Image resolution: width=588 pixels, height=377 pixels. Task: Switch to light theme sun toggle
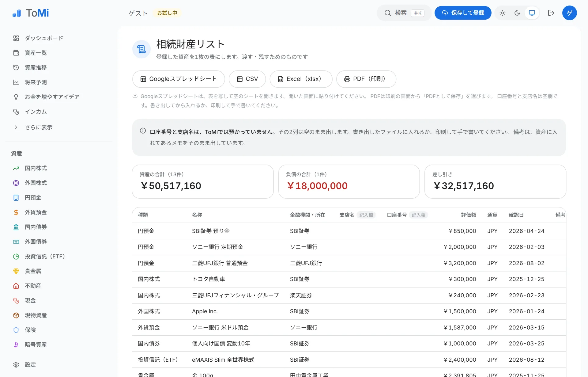point(503,13)
